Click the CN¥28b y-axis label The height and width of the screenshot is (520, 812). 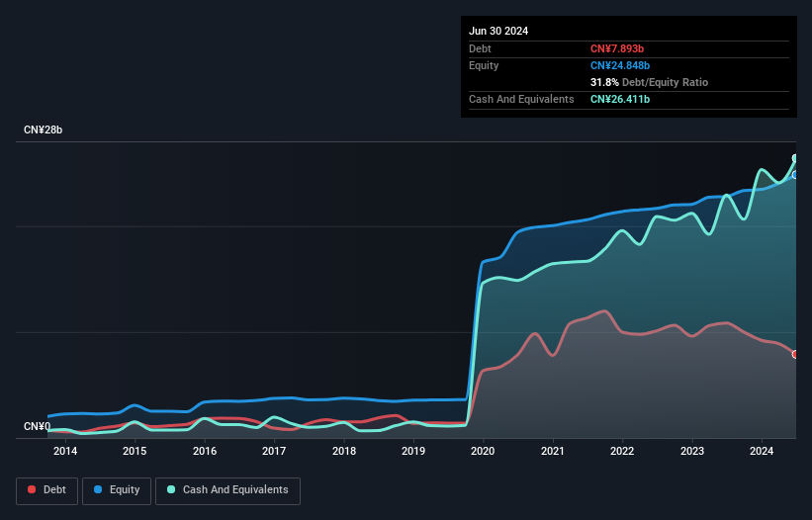43,130
